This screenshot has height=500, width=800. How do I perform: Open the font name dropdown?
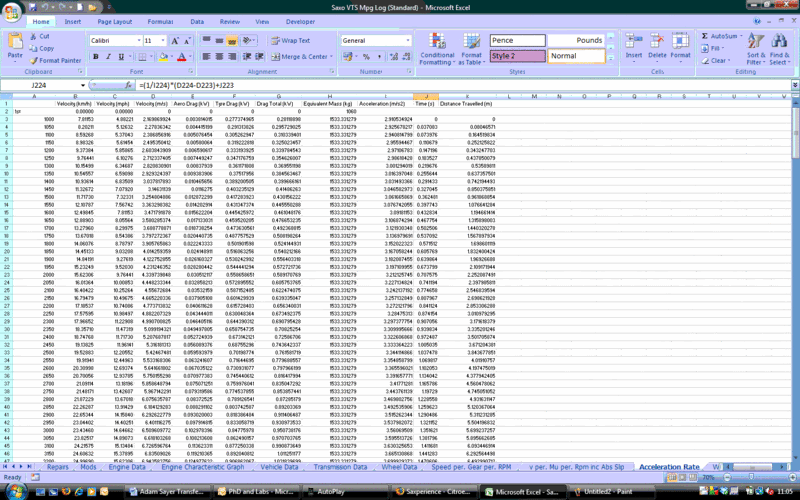pyautogui.click(x=139, y=41)
